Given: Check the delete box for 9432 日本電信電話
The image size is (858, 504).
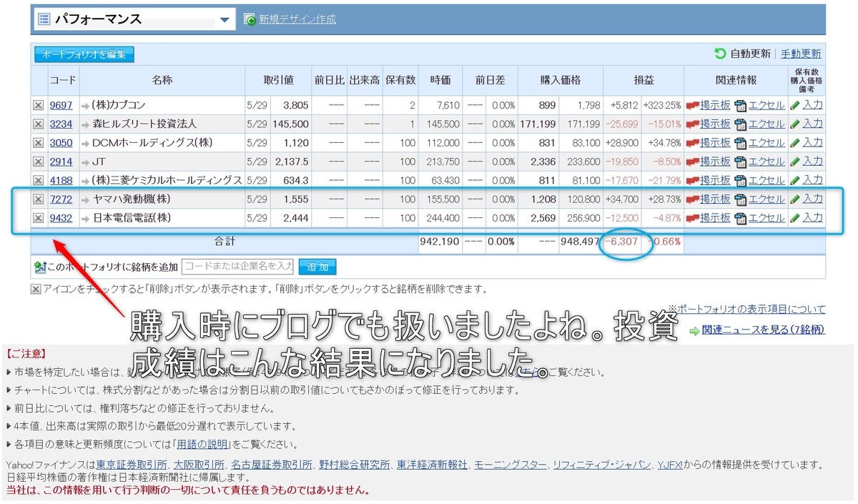Looking at the screenshot, I should [38, 217].
